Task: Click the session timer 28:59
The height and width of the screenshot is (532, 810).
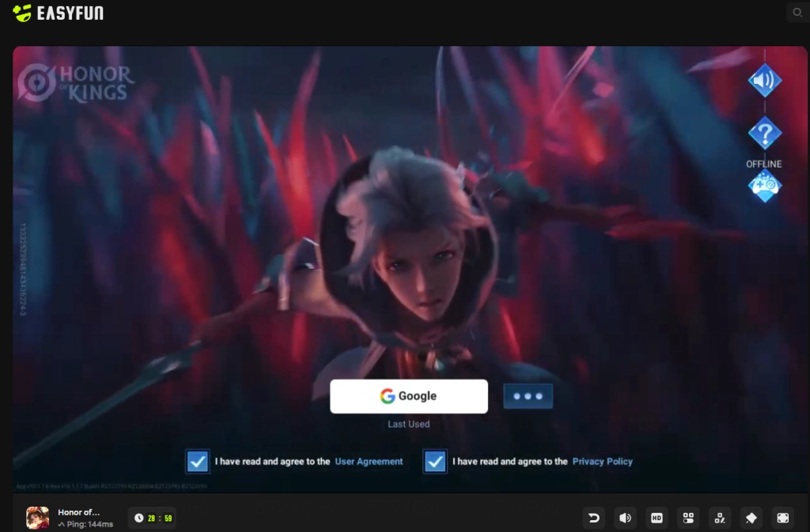Action: 153,518
